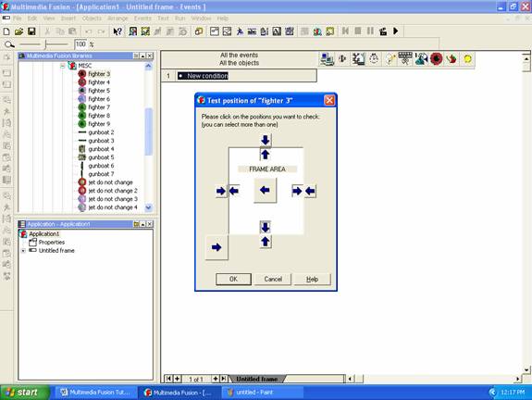This screenshot has height=400, width=532.
Task: Toggle up arrow below the frame area
Action: tap(266, 242)
